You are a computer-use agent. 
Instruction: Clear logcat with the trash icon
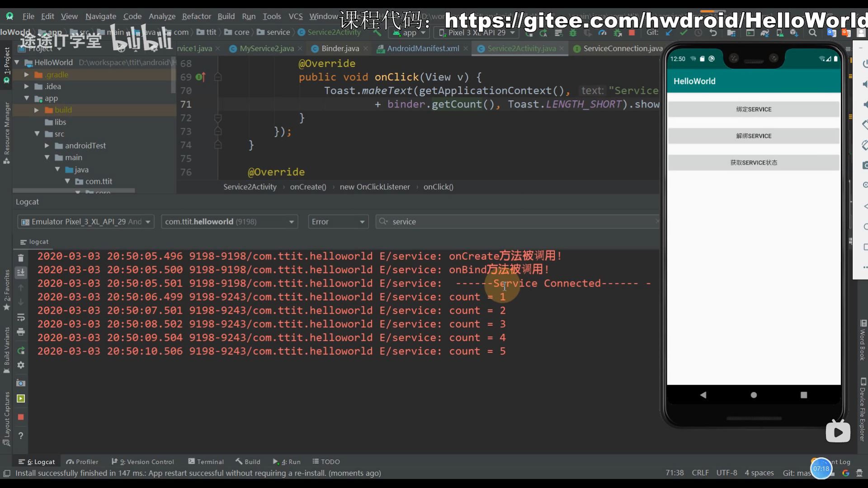click(21, 258)
